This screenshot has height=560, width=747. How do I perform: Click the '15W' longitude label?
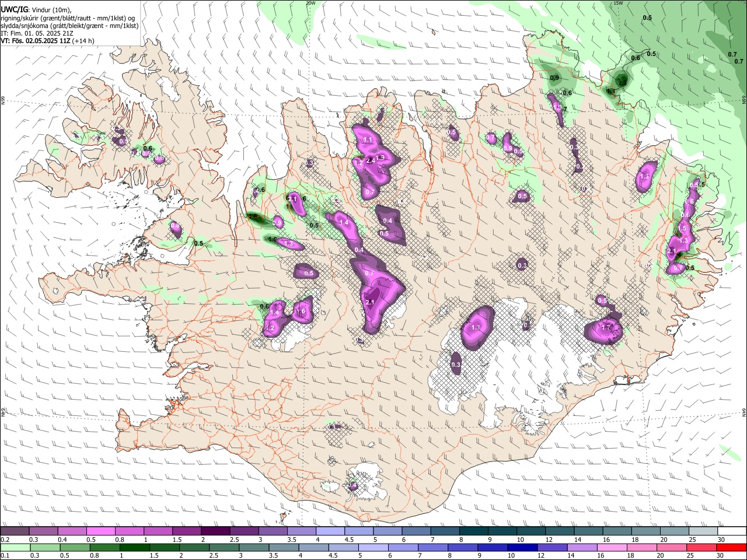[x=619, y=3]
